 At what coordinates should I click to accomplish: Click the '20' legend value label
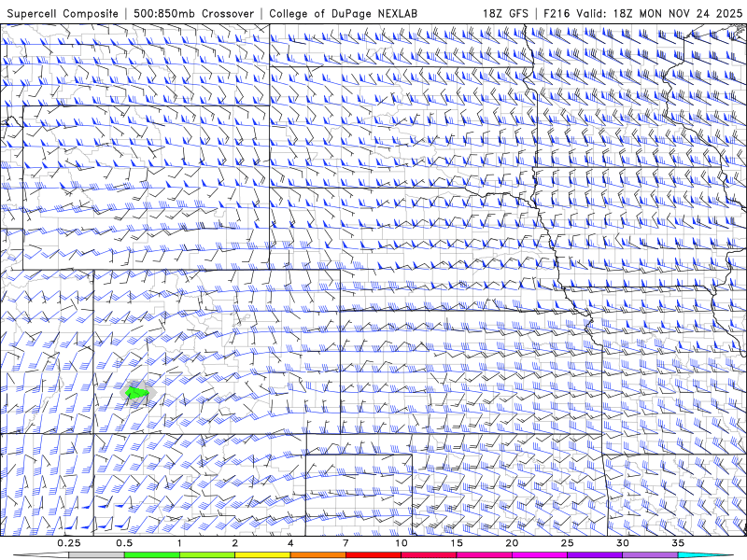coord(512,543)
